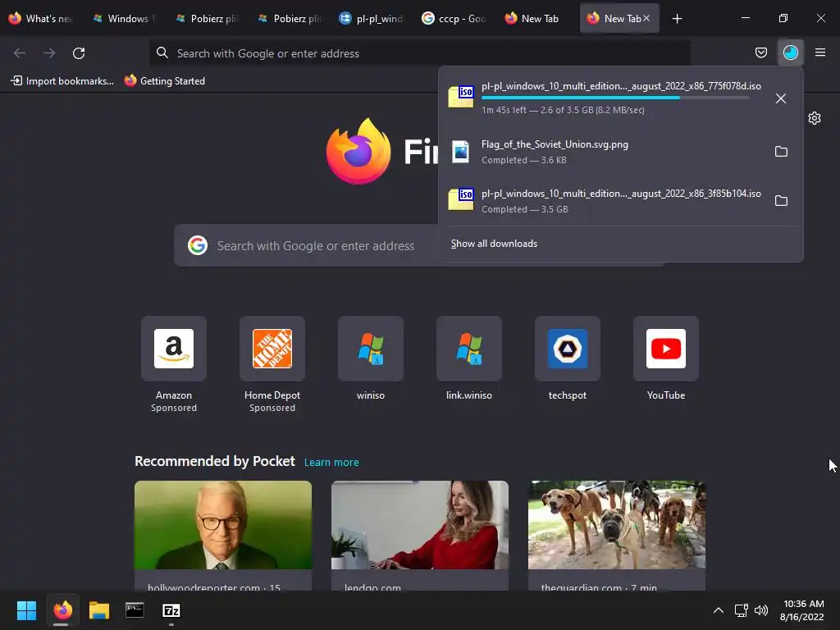Open network status tray icon
Image resolution: width=840 pixels, height=630 pixels.
(x=741, y=610)
